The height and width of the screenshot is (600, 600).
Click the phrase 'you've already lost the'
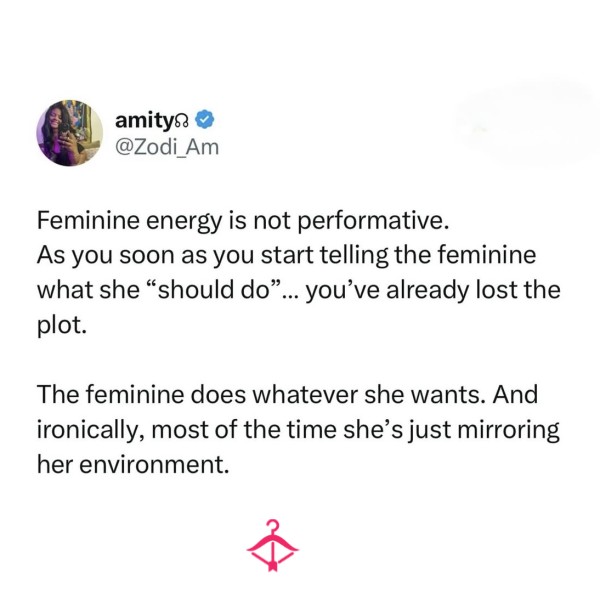tap(433, 291)
